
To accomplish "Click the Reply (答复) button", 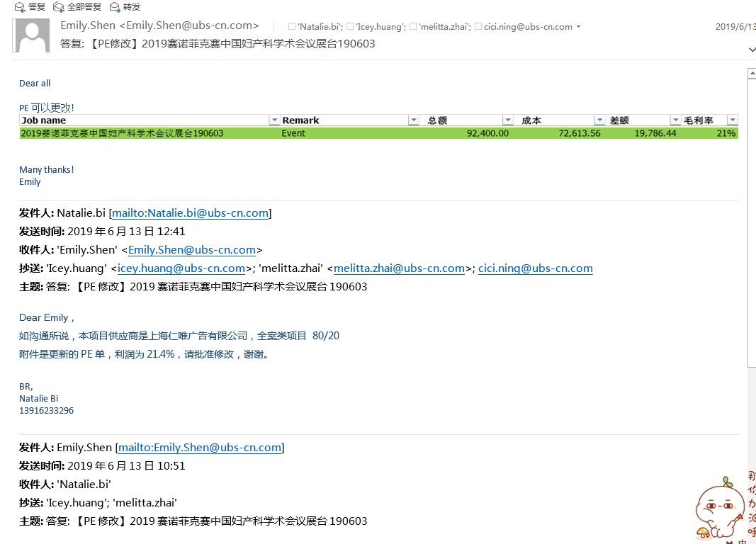I will [x=30, y=7].
